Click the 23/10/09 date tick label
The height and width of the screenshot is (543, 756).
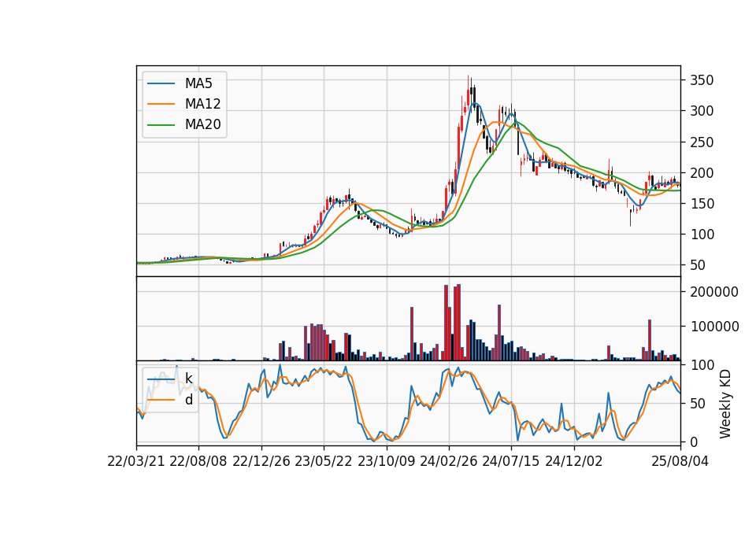tap(386, 461)
